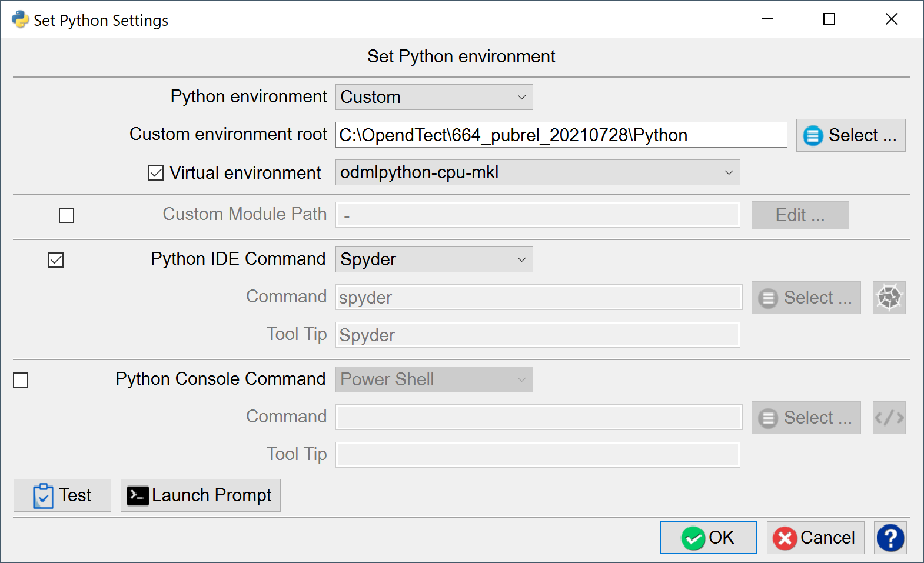Cancel the Python settings dialog

pyautogui.click(x=815, y=538)
